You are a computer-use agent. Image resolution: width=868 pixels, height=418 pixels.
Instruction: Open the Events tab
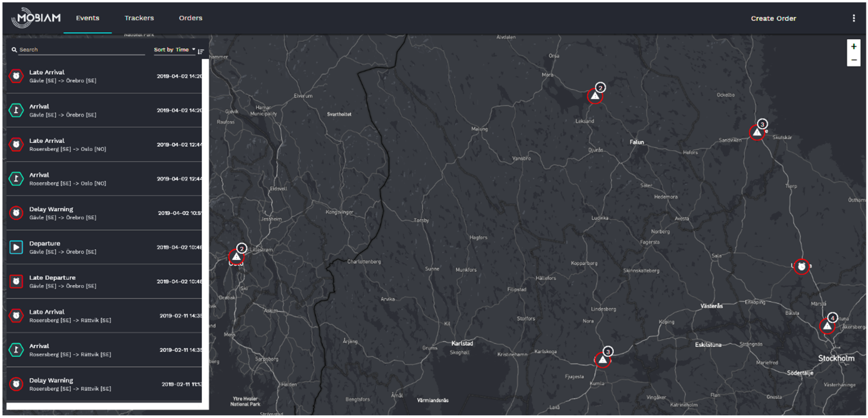tap(87, 18)
